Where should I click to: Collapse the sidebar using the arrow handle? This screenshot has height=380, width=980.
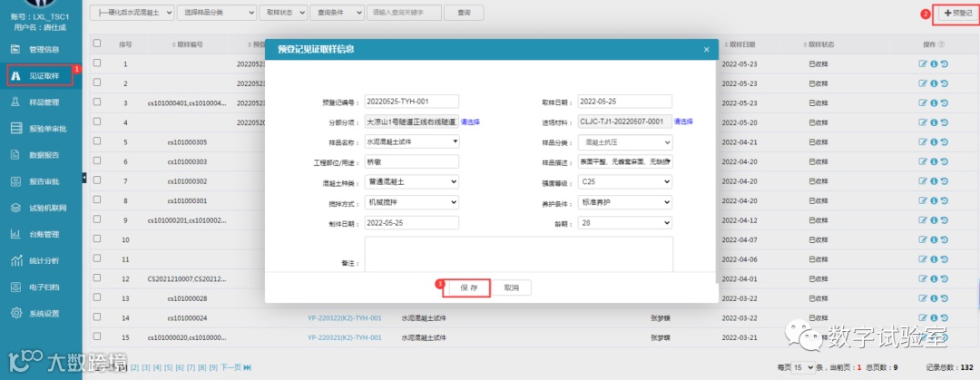(84, 178)
